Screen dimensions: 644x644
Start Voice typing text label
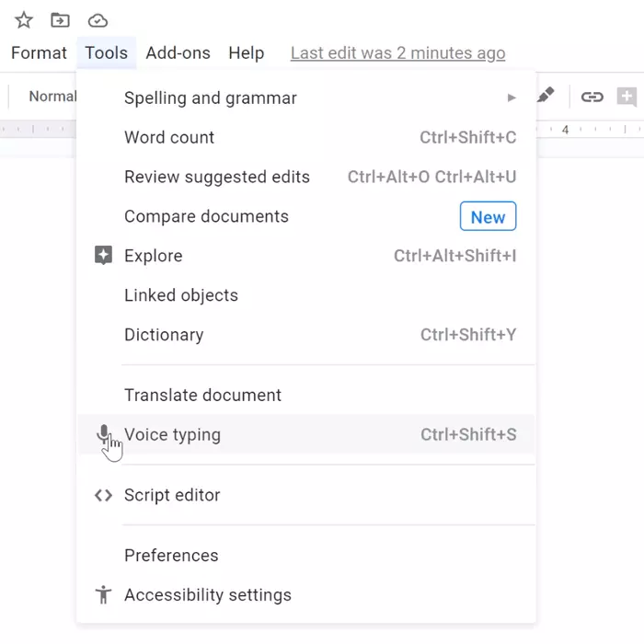(173, 434)
